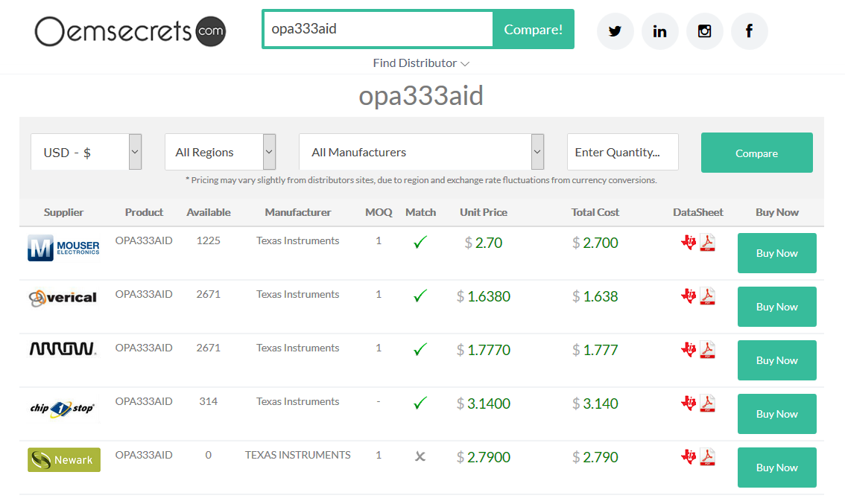Click Buy Now for Newark
This screenshot has height=504, width=845.
point(776,468)
